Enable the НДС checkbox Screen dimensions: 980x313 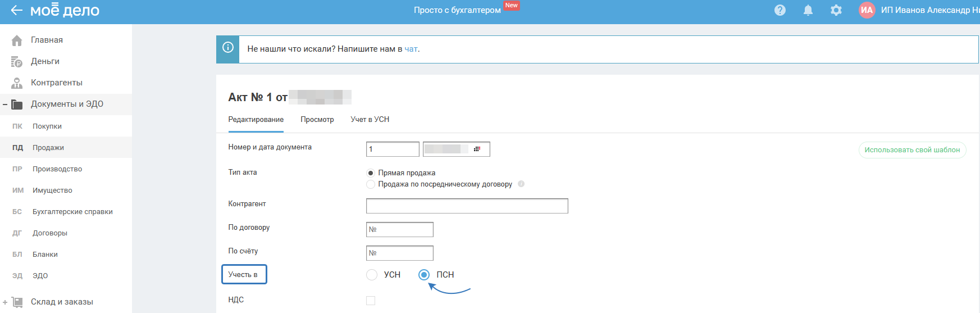tap(371, 301)
